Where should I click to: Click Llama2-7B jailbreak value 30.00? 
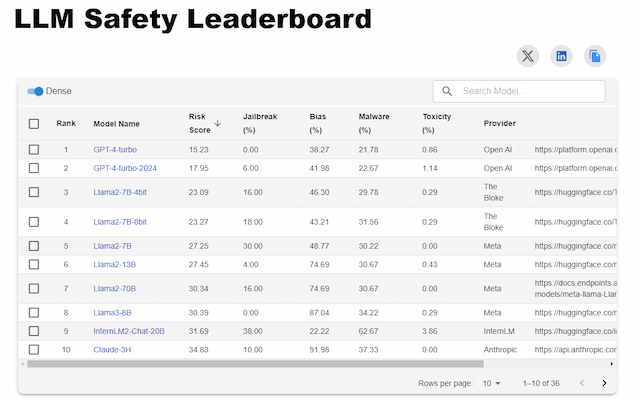(253, 246)
